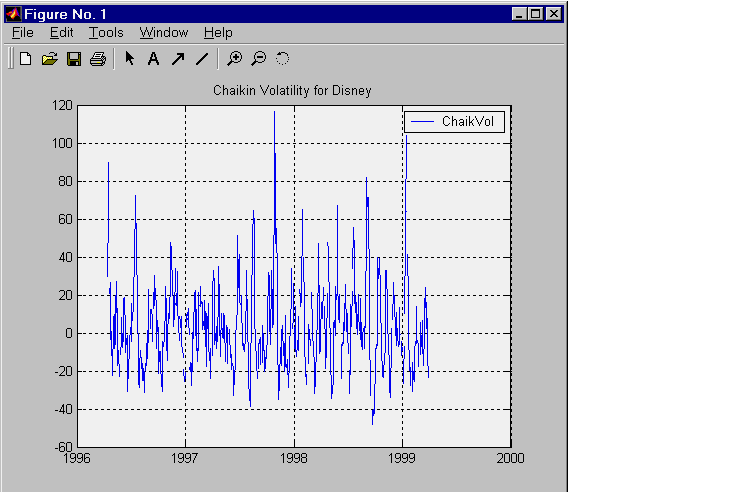This screenshot has height=492, width=740.
Task: Save the figure using the floppy icon
Action: tap(74, 59)
